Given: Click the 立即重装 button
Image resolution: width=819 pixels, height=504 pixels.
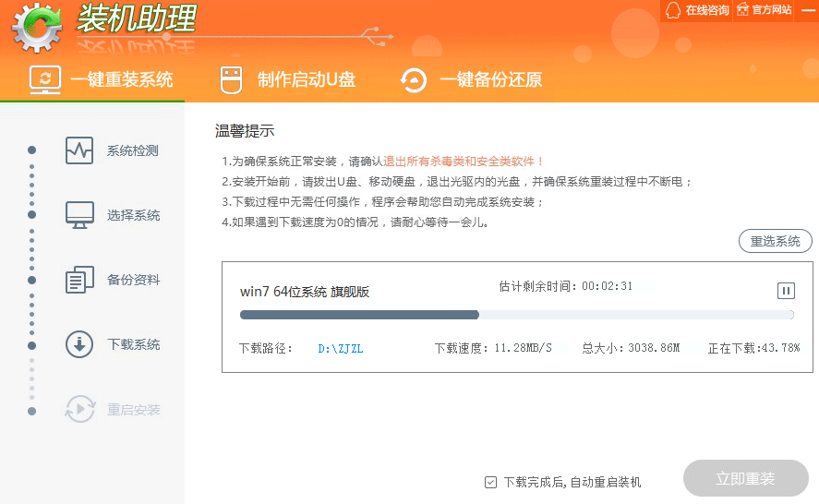Looking at the screenshot, I should (745, 479).
